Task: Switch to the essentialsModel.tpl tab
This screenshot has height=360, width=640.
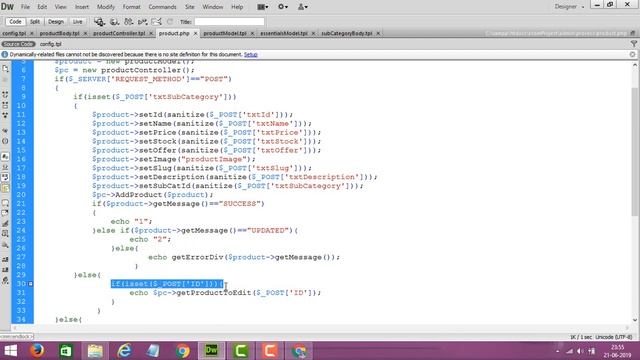Action: 284,33
